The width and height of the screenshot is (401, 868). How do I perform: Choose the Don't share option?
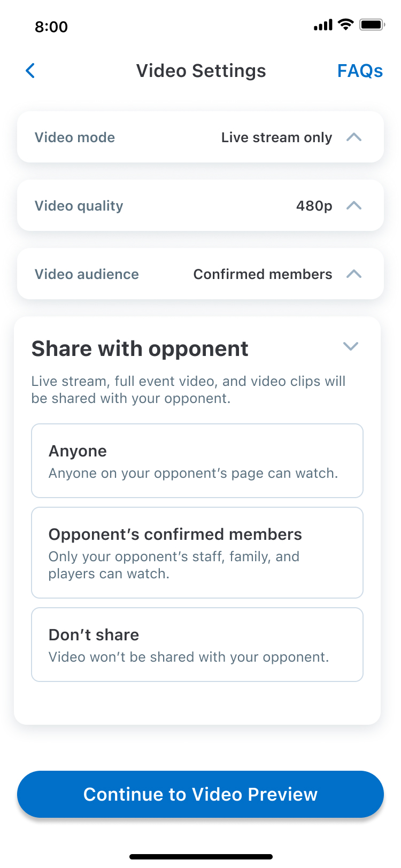tap(197, 645)
